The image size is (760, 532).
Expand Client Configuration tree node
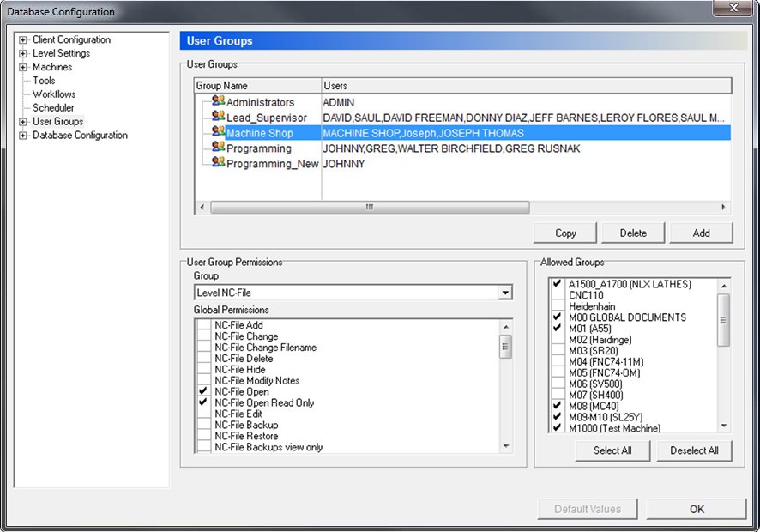tap(23, 40)
